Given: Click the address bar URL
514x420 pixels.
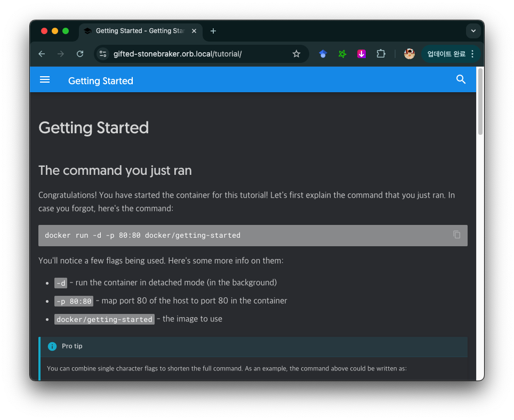Looking at the screenshot, I should pos(178,54).
